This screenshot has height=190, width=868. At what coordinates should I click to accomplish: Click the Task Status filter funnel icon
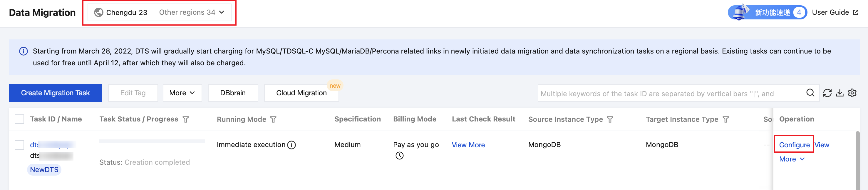pyautogui.click(x=186, y=119)
